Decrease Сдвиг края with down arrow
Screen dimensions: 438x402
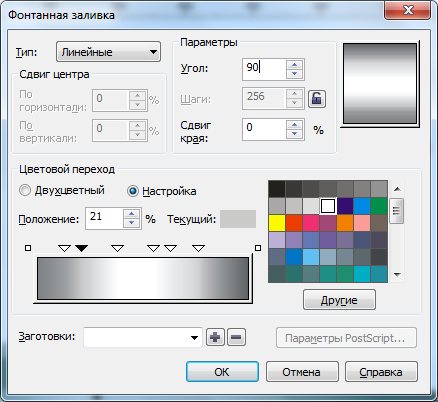pyautogui.click(x=294, y=134)
